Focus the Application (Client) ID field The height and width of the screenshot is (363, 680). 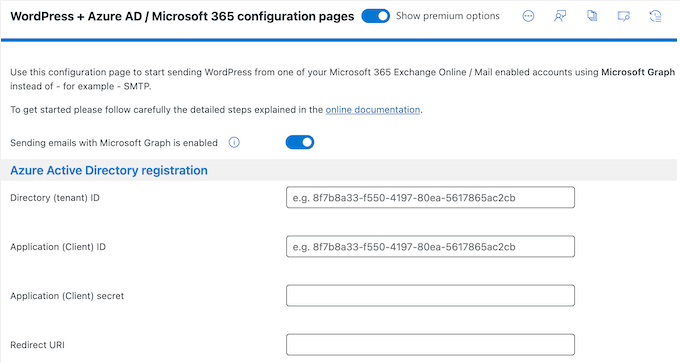430,246
